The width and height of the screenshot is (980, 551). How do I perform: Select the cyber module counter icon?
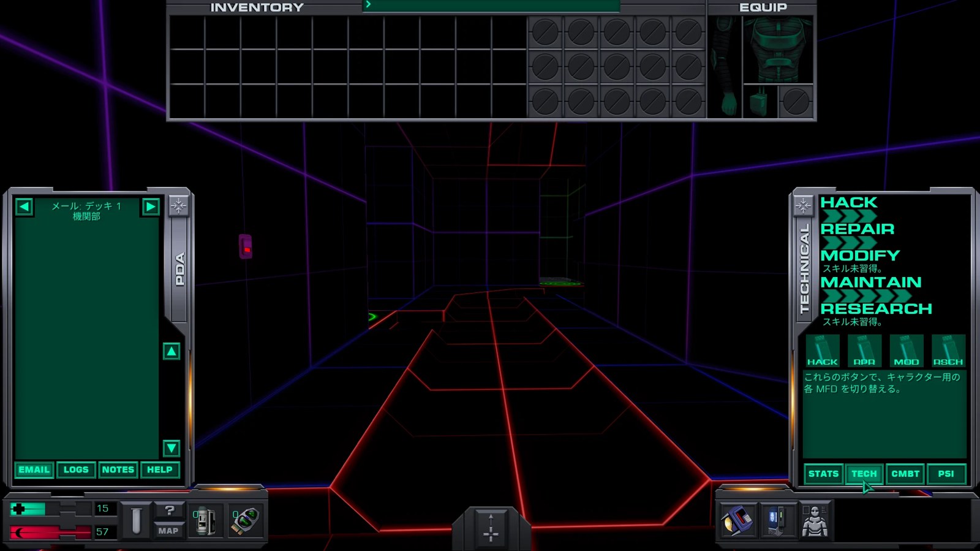point(245,521)
